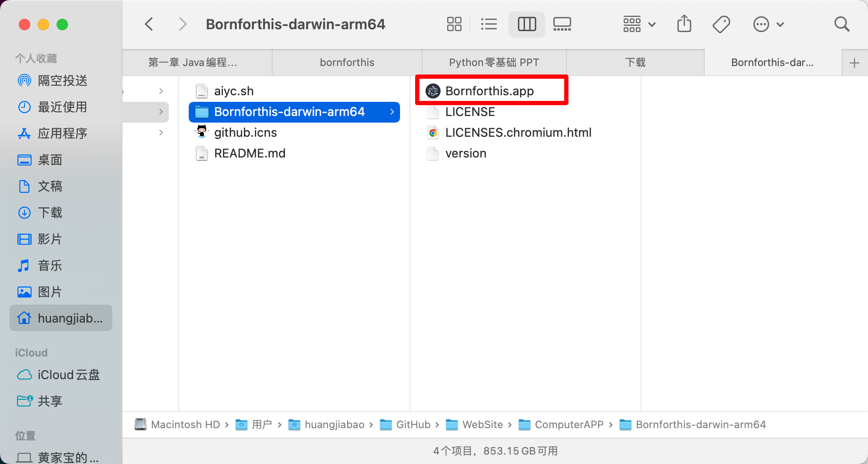Click Macintosh HD in the path bar
This screenshot has width=868, height=464.
(x=177, y=424)
